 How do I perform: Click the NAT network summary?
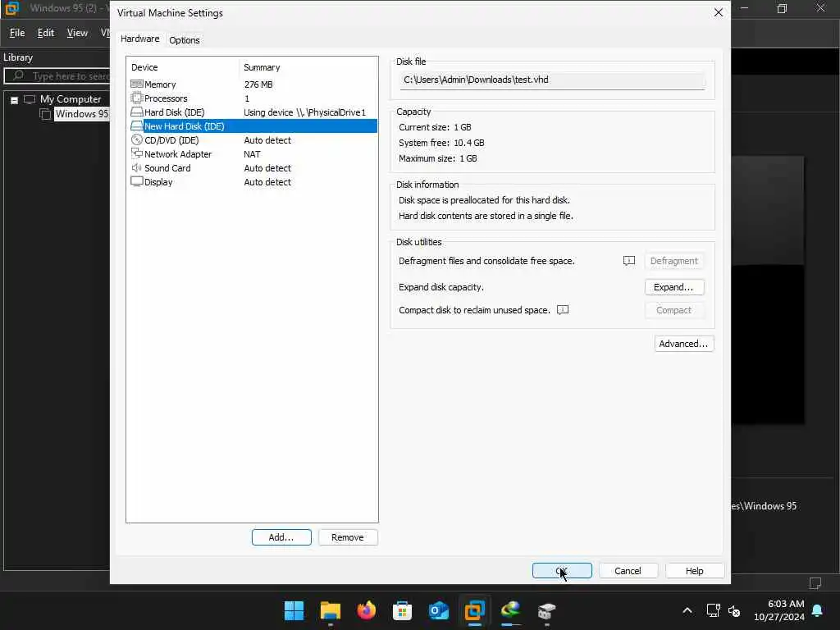click(x=252, y=154)
